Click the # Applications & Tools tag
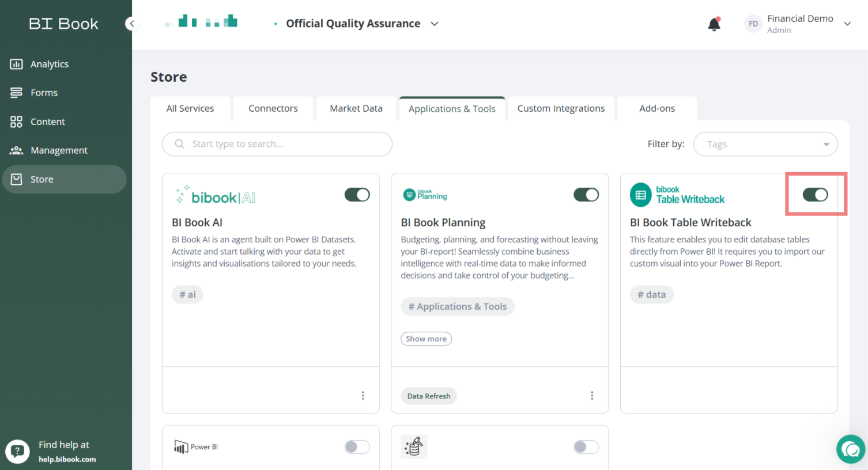 pyautogui.click(x=458, y=306)
